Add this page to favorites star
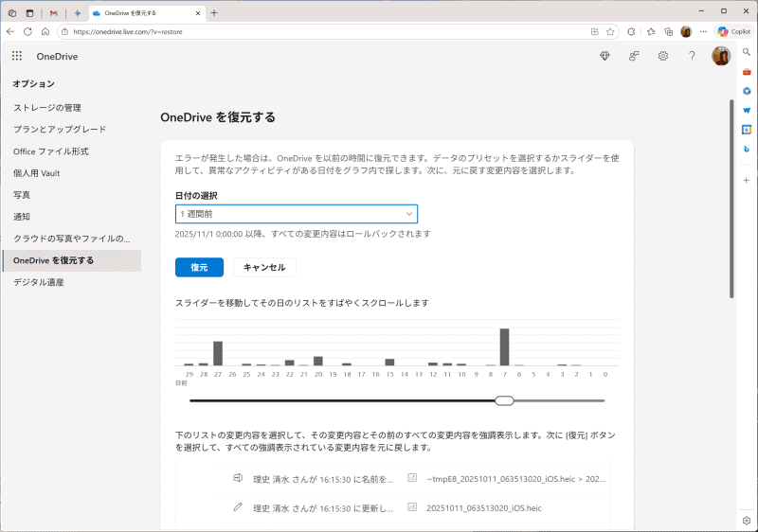 610,32
